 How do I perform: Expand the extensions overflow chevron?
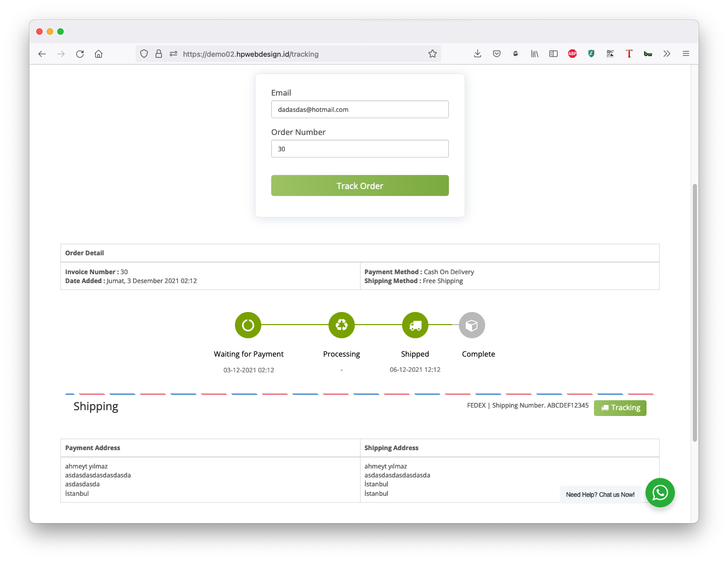coord(667,54)
